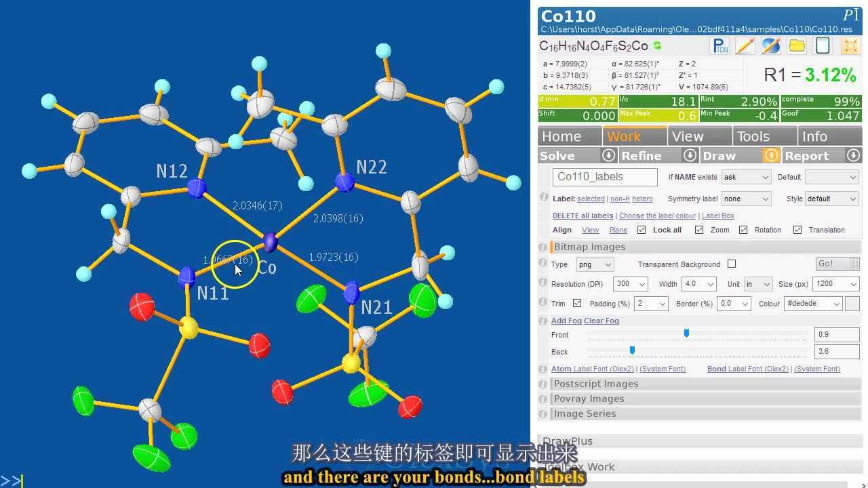Click the refresh icon beside the chemical formula
Viewport: 868px width, 488px height.
point(656,45)
